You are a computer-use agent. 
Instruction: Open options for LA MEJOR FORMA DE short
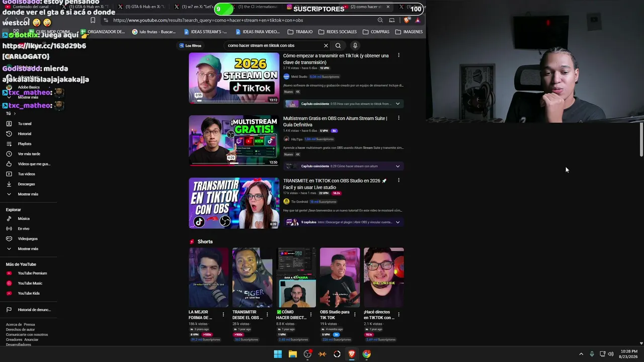tap(223, 315)
